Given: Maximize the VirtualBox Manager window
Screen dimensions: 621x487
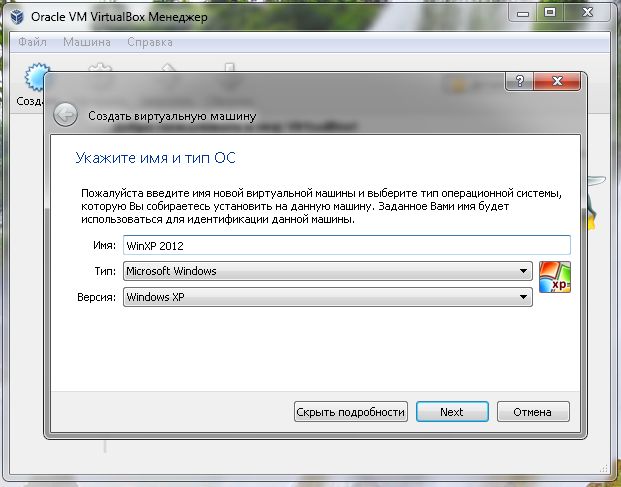Looking at the screenshot, I should coord(553,12).
